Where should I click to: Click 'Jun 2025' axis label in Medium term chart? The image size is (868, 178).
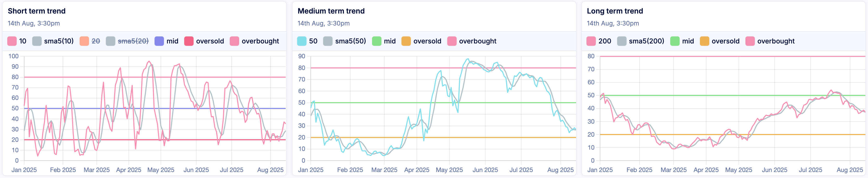pyautogui.click(x=485, y=170)
